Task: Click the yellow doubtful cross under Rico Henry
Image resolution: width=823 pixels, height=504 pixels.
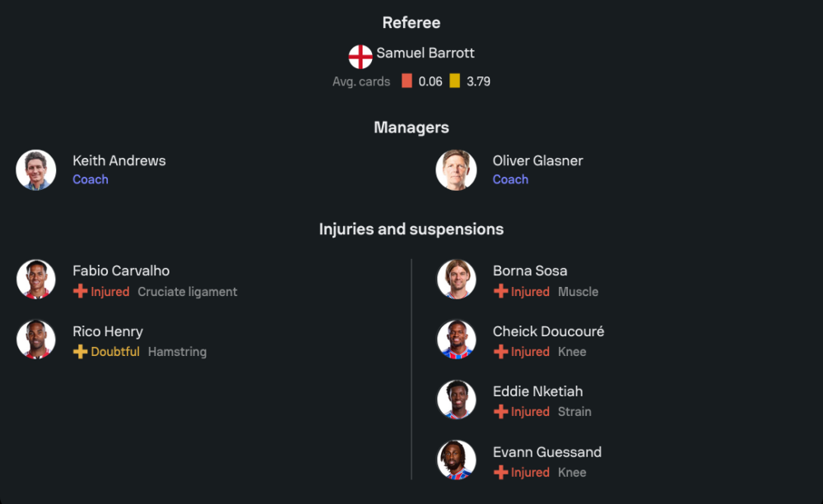Action: [x=81, y=351]
